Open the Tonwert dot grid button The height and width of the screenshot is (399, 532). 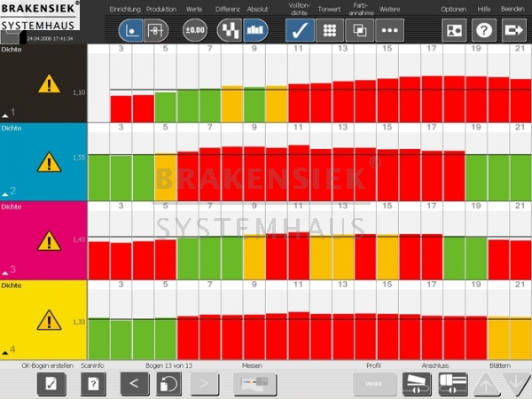point(330,30)
